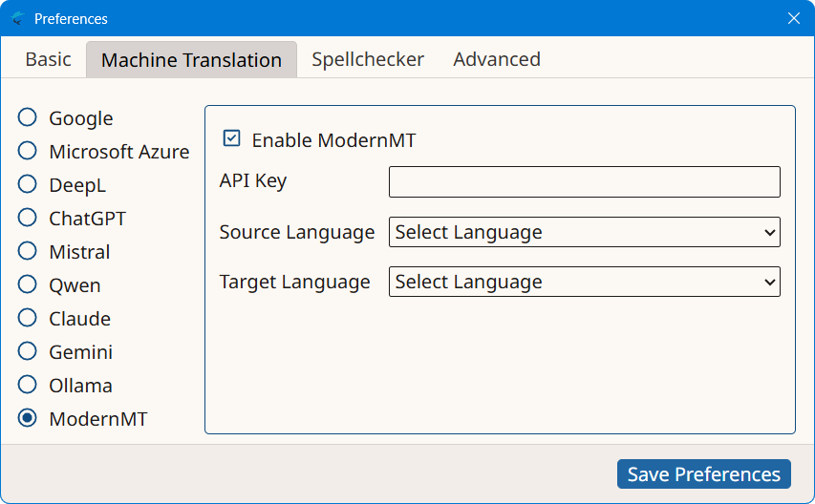The height and width of the screenshot is (504, 815).
Task: Select the Google radio button
Action: (x=27, y=117)
